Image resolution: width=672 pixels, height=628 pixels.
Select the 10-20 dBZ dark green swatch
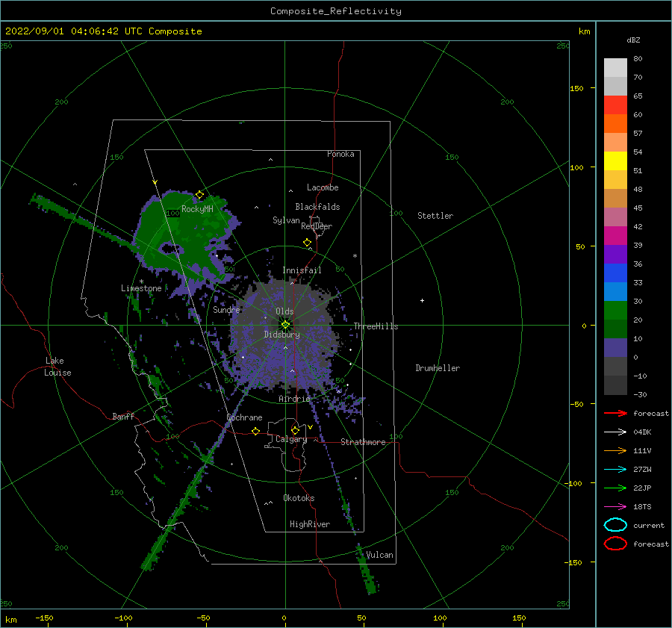coord(615,329)
